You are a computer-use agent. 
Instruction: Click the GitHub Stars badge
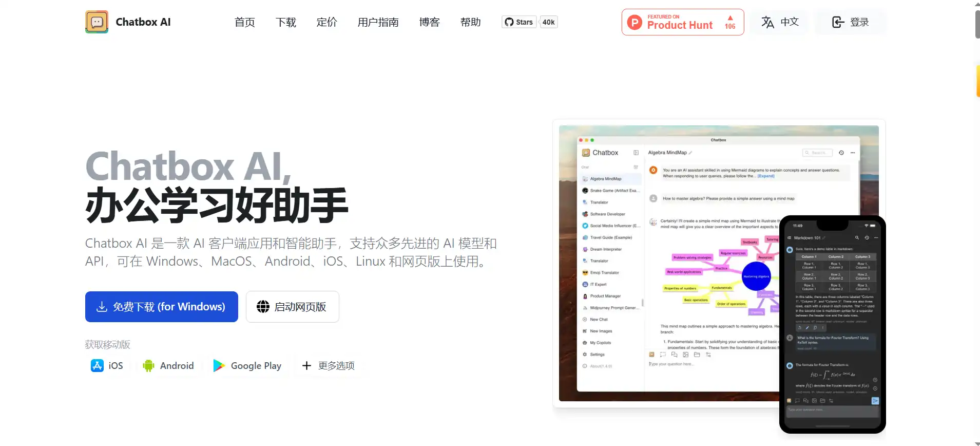tap(519, 22)
